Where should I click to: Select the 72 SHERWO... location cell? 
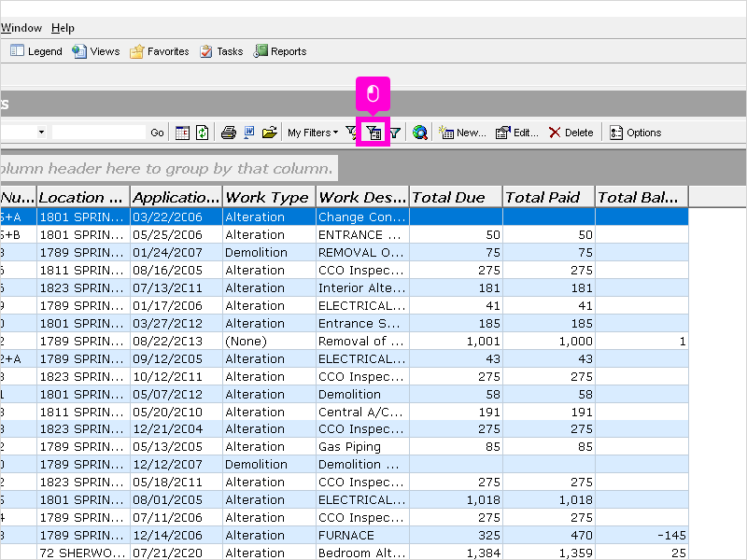coord(83,553)
